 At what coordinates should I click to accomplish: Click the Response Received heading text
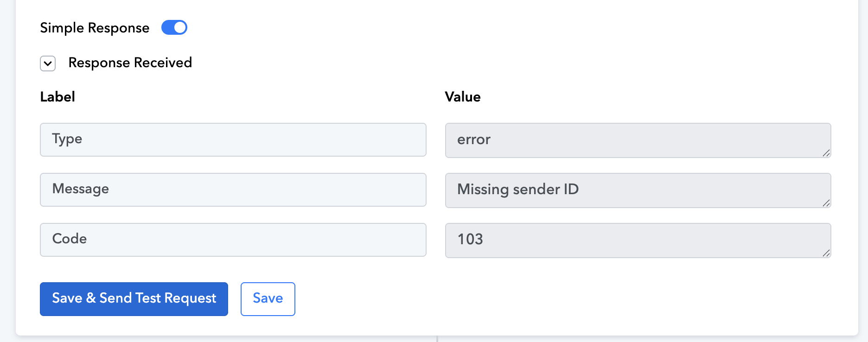[130, 63]
